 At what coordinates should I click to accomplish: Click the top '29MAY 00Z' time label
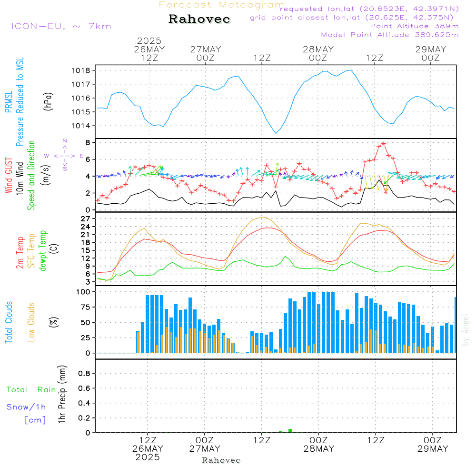click(x=431, y=53)
